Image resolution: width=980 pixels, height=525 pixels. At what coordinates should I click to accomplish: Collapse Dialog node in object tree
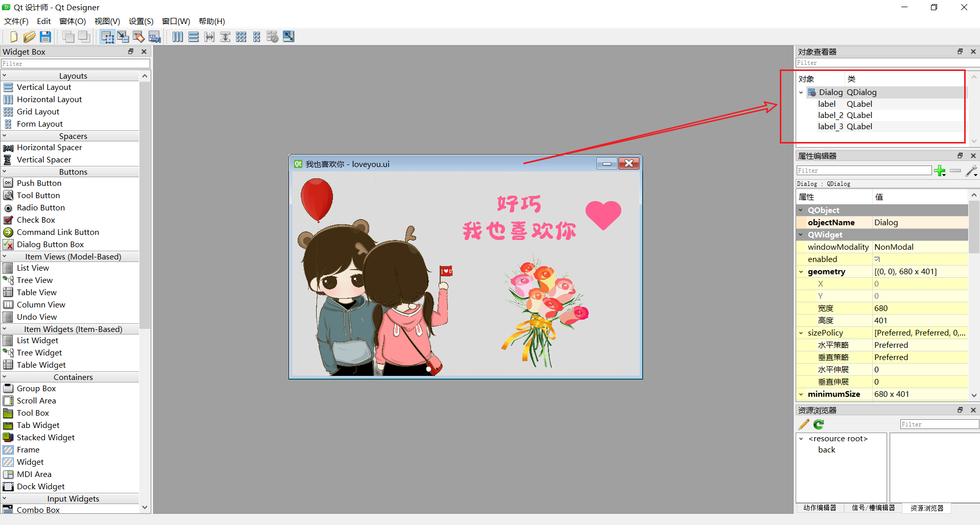tap(801, 92)
